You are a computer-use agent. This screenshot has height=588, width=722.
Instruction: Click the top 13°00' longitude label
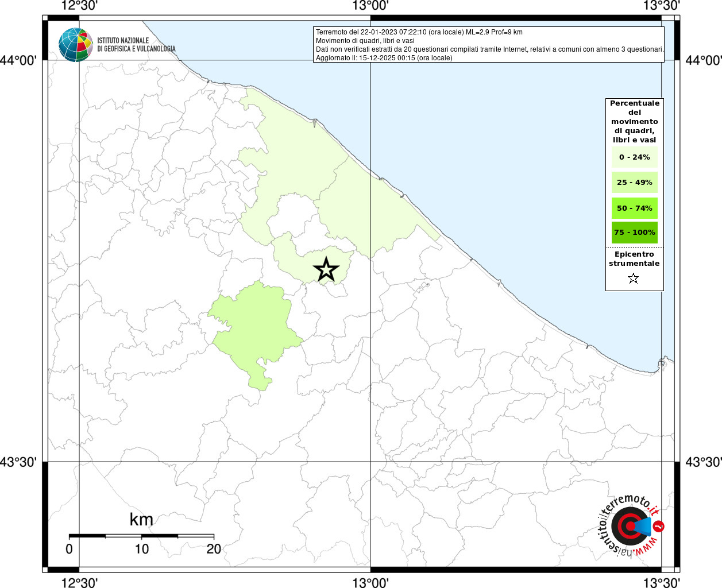370,6
